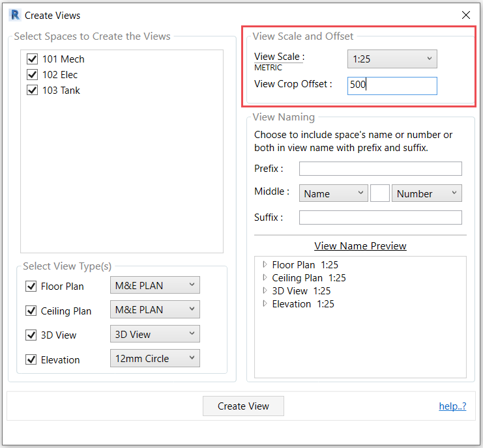483x448 pixels.
Task: Toggle the Ceiling Plan checkbox
Action: pyautogui.click(x=31, y=311)
